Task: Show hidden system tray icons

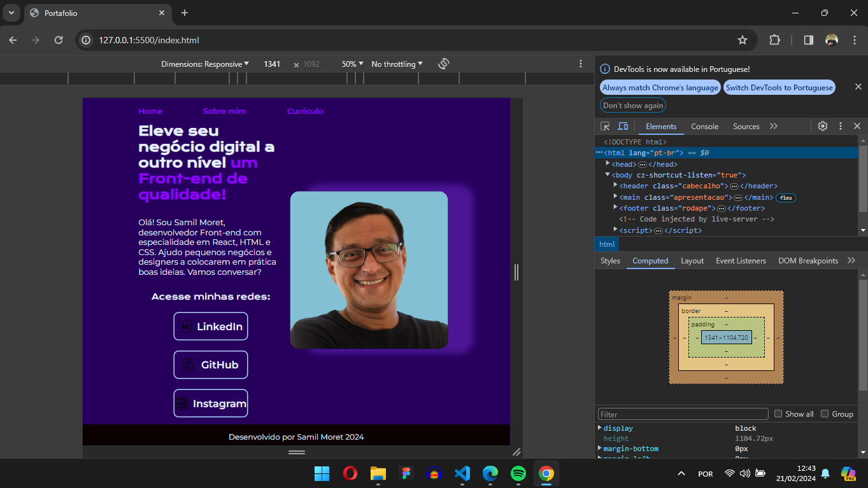Action: (681, 473)
